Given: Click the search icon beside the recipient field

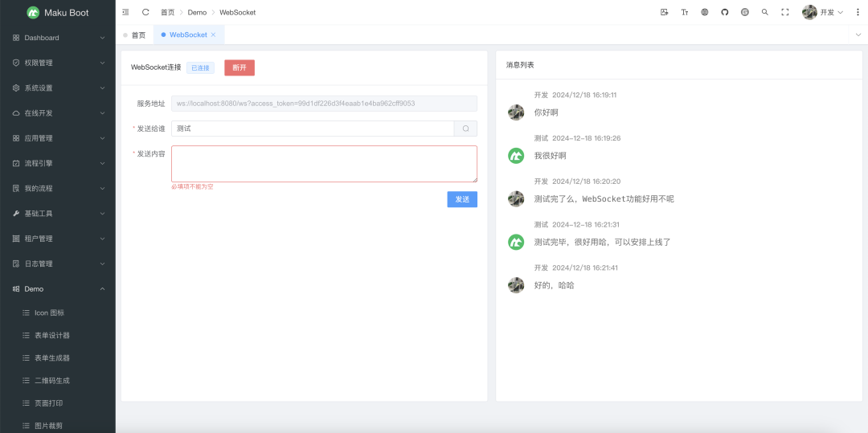Looking at the screenshot, I should [465, 129].
